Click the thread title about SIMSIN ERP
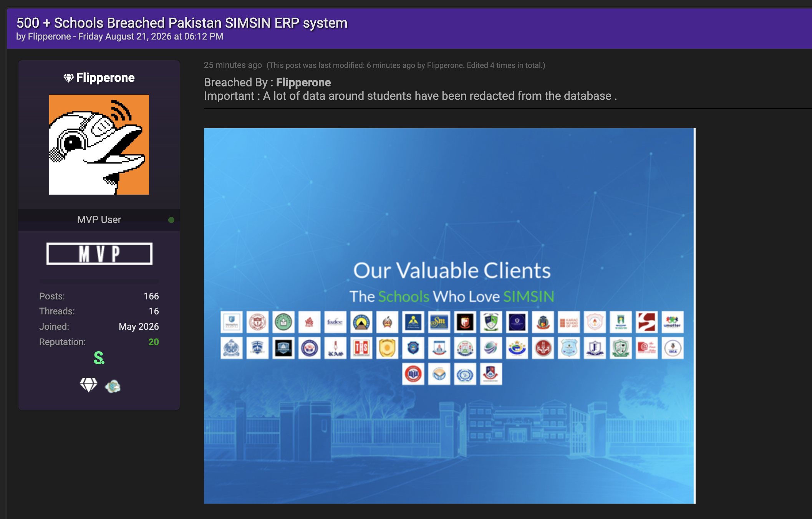Viewport: 812px width, 519px height. click(182, 23)
